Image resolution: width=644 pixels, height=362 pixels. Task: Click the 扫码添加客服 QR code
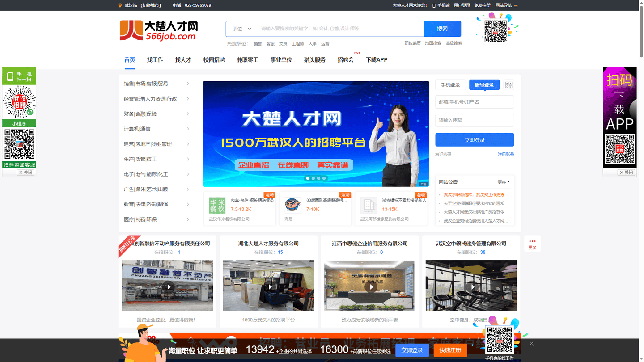[x=19, y=144]
